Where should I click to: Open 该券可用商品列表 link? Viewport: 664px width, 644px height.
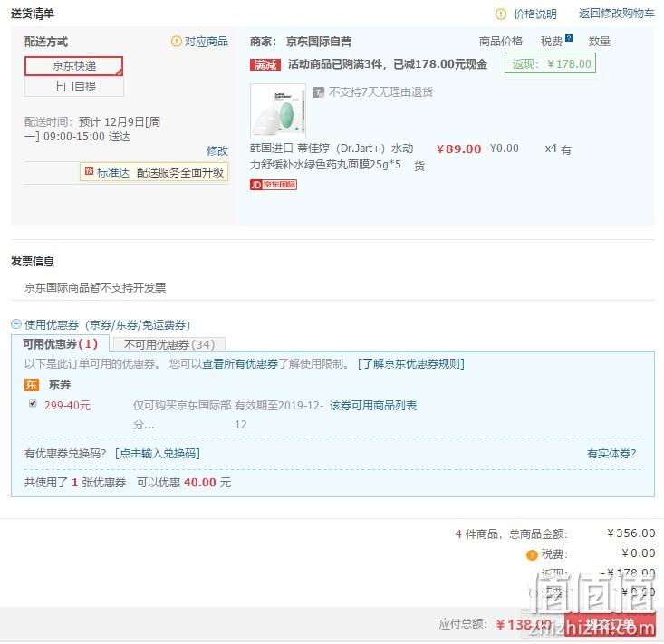coord(373,405)
